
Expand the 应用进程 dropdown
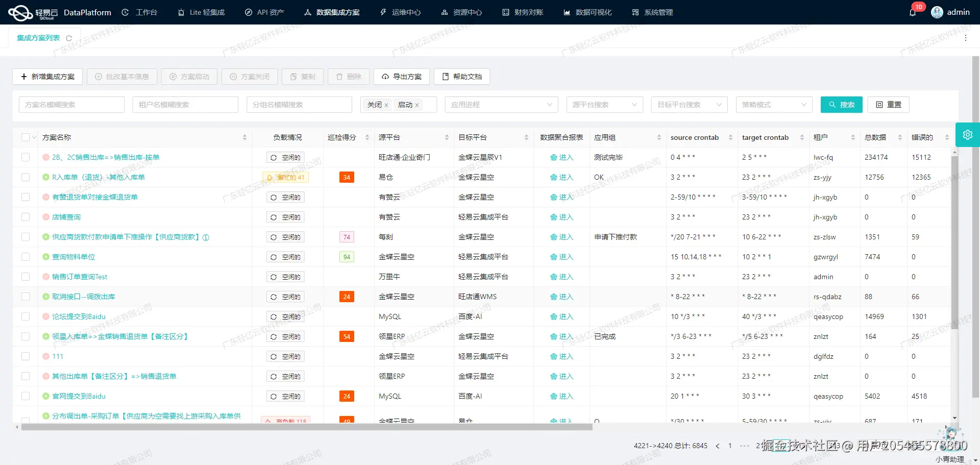click(501, 105)
